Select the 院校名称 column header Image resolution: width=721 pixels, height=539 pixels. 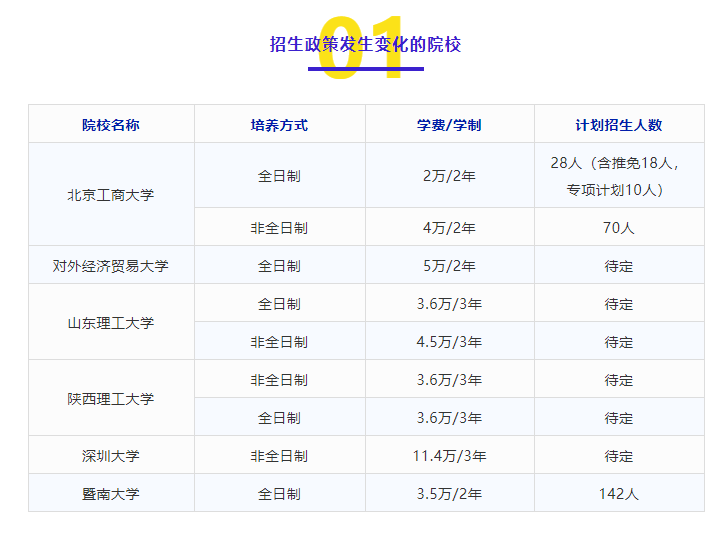pyautogui.click(x=111, y=125)
